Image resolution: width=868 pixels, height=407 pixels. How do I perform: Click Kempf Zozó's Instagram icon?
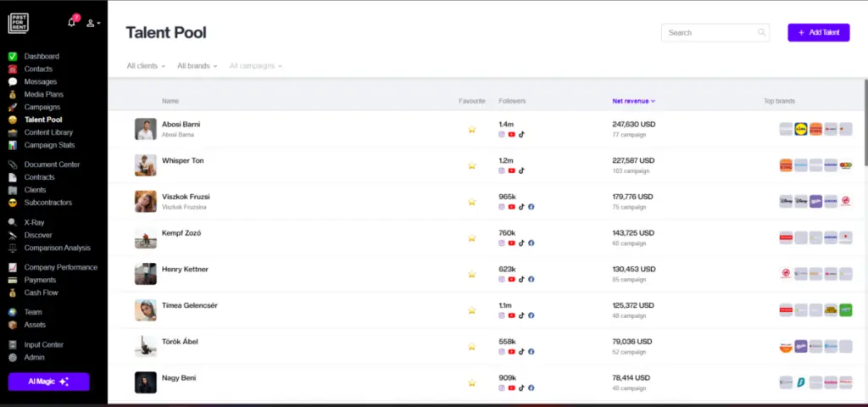502,243
